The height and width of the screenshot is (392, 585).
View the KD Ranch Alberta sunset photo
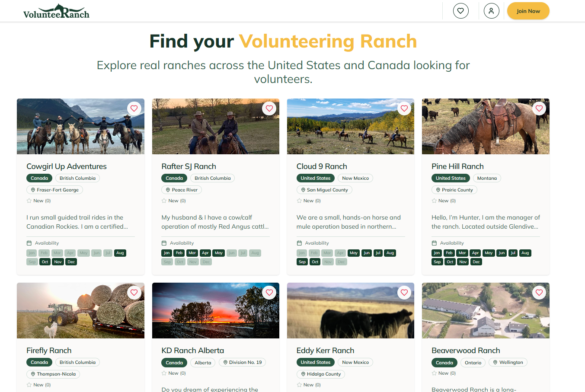216,310
